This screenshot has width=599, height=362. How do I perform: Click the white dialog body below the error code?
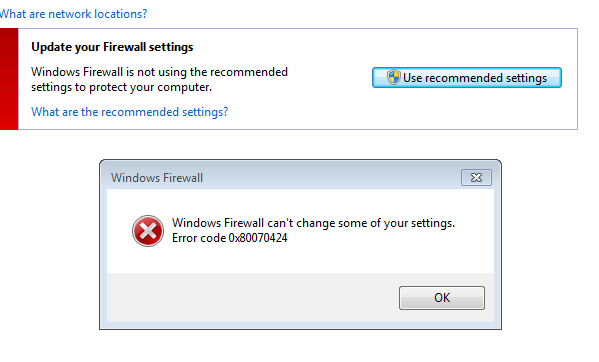pyautogui.click(x=300, y=260)
